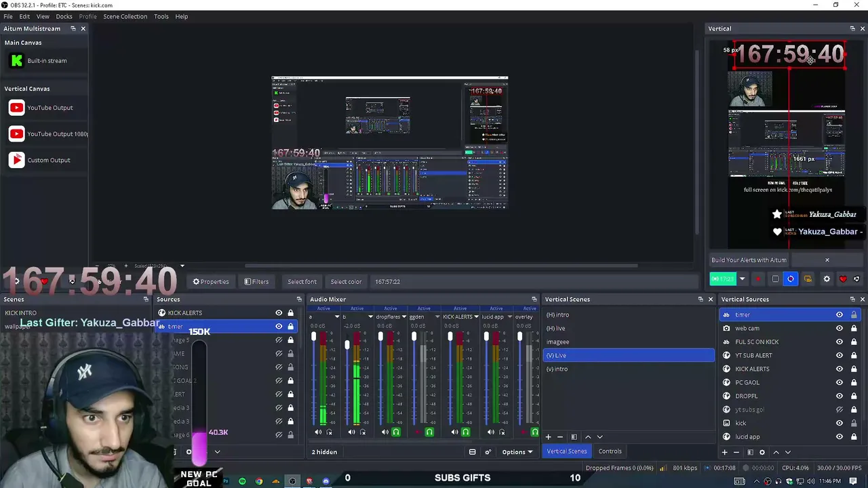This screenshot has width=868, height=488.
Task: Open vertical source properties gear
Action: tap(762, 452)
